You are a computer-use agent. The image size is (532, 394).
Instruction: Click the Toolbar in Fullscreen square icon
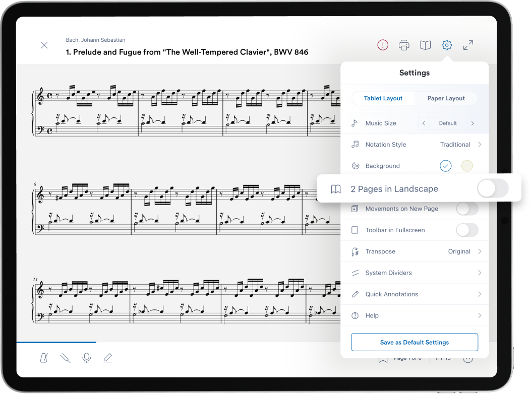(x=355, y=230)
